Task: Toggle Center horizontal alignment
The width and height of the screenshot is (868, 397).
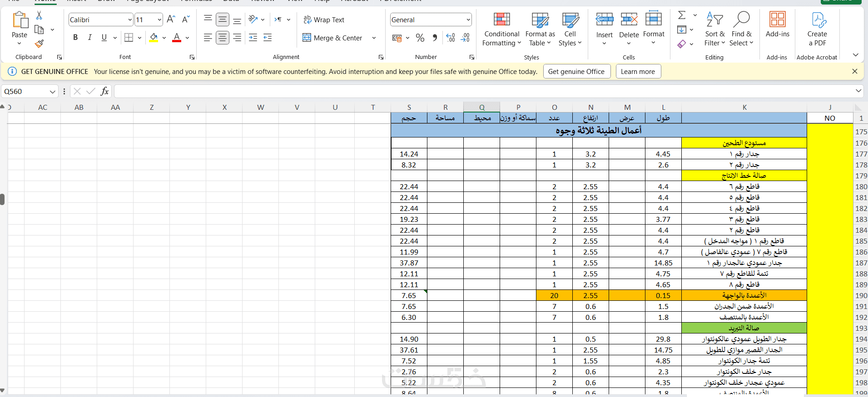Action: 223,38
